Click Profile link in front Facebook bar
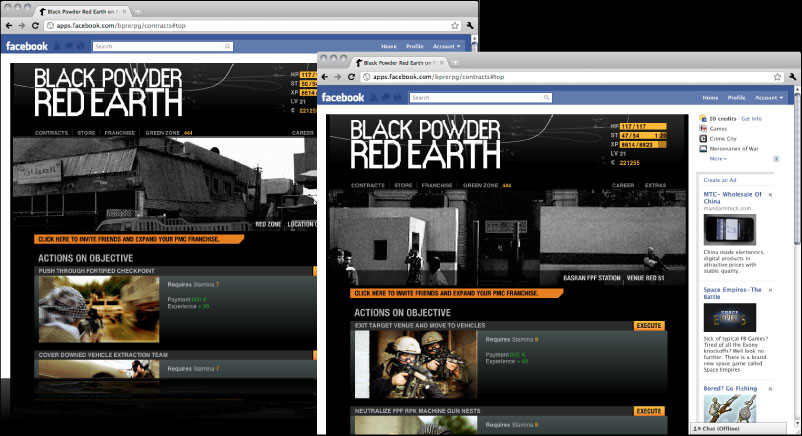802x436 pixels. [737, 97]
